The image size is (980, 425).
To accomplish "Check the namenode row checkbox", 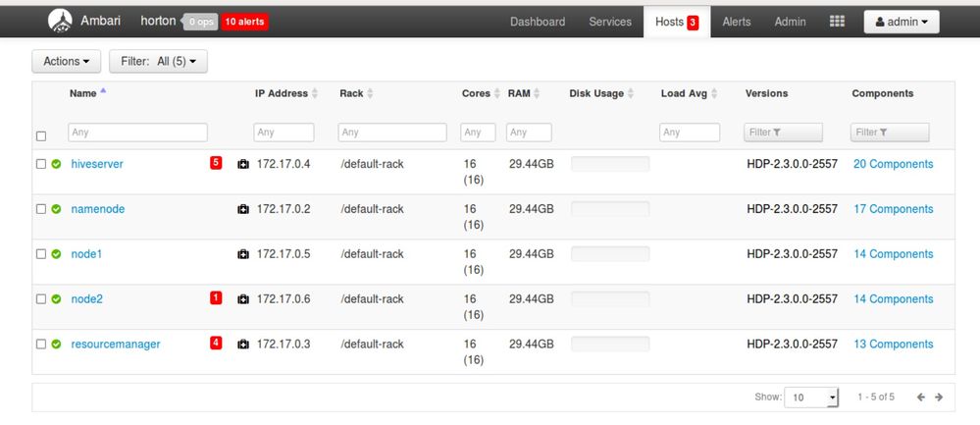I will (41, 209).
